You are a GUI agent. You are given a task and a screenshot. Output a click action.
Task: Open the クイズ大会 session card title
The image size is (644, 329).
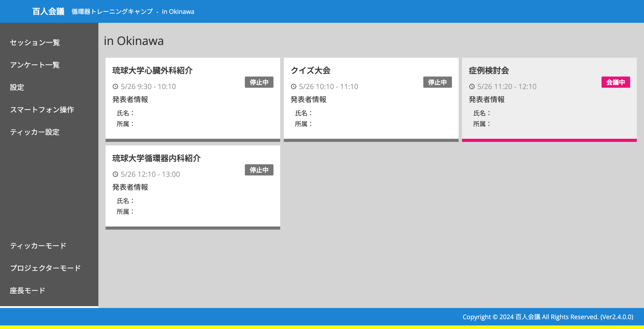pyautogui.click(x=310, y=70)
